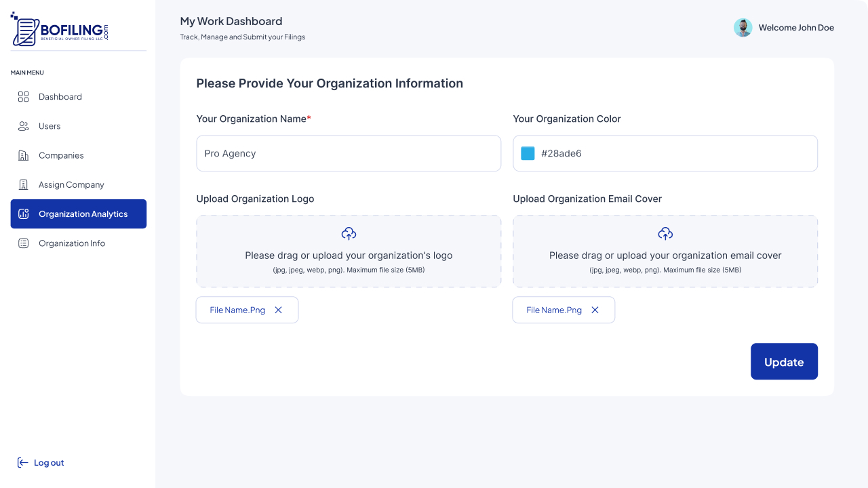Remove the uploaded email cover file
The image size is (868, 488).
tap(595, 310)
